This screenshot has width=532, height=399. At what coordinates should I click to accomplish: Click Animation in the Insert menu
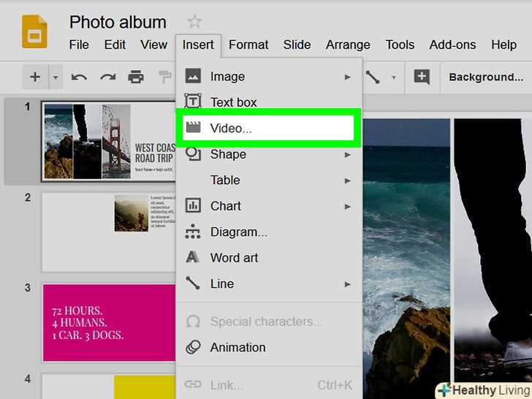[x=237, y=347]
